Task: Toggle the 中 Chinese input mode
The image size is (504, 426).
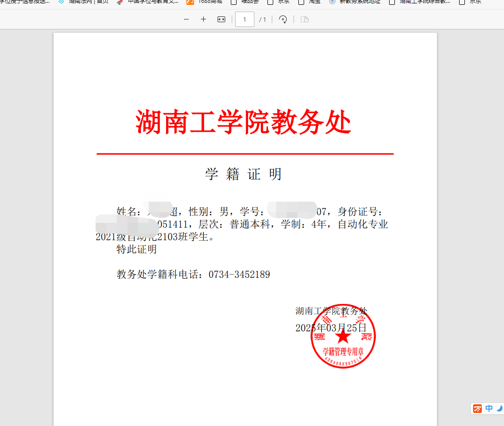Action: (489, 409)
